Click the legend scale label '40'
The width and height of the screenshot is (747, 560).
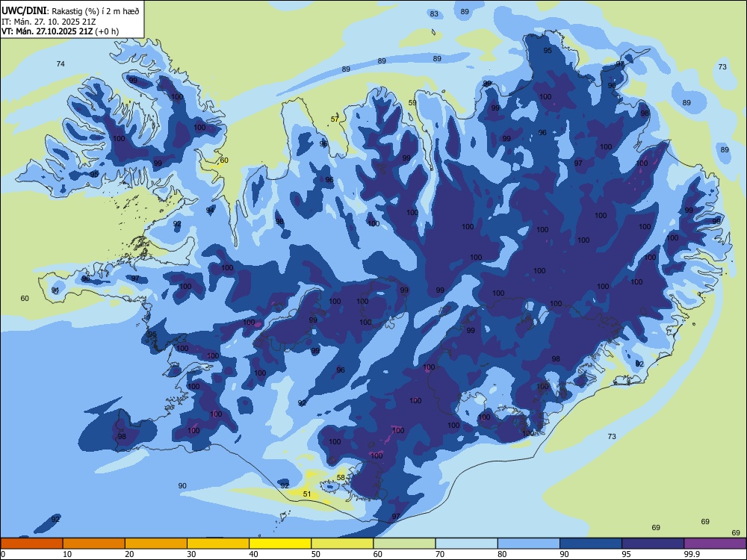point(253,554)
